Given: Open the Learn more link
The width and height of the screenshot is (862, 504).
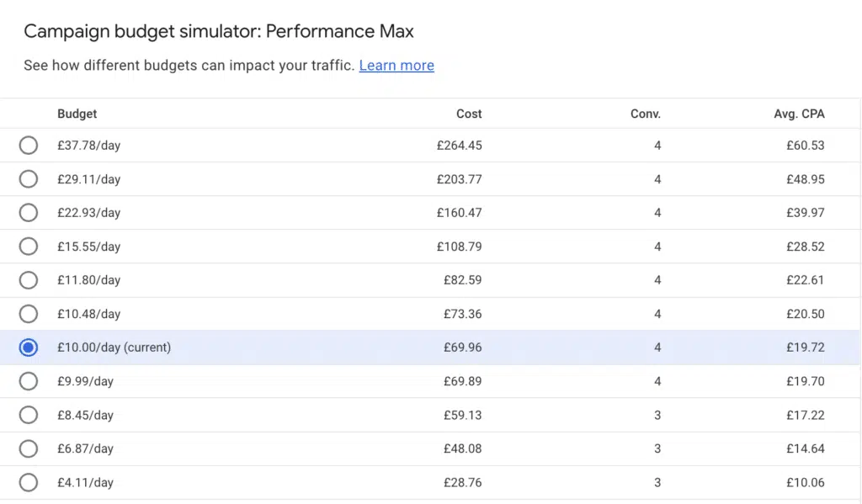Looking at the screenshot, I should point(396,66).
